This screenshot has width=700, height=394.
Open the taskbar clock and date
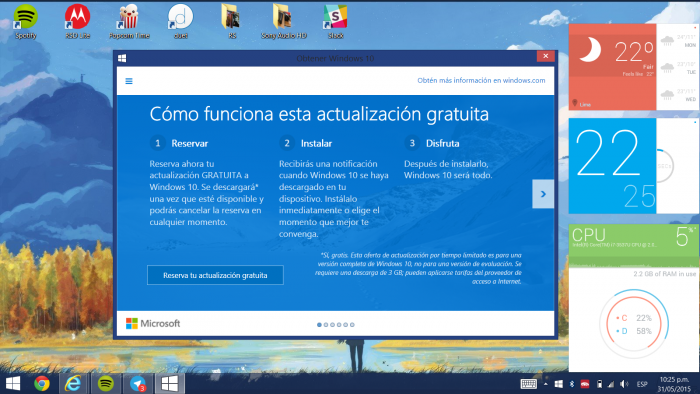674,384
